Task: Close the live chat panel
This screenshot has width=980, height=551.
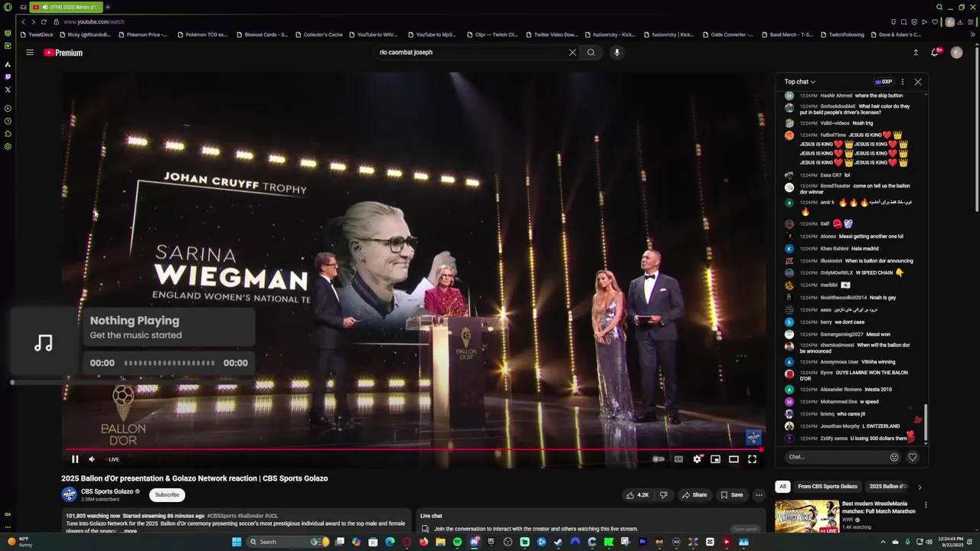Action: click(x=918, y=82)
